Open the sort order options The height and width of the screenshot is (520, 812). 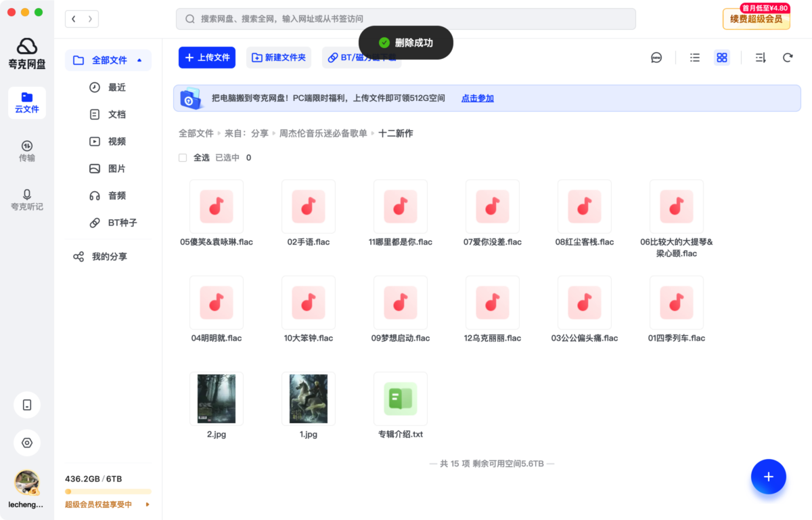761,58
